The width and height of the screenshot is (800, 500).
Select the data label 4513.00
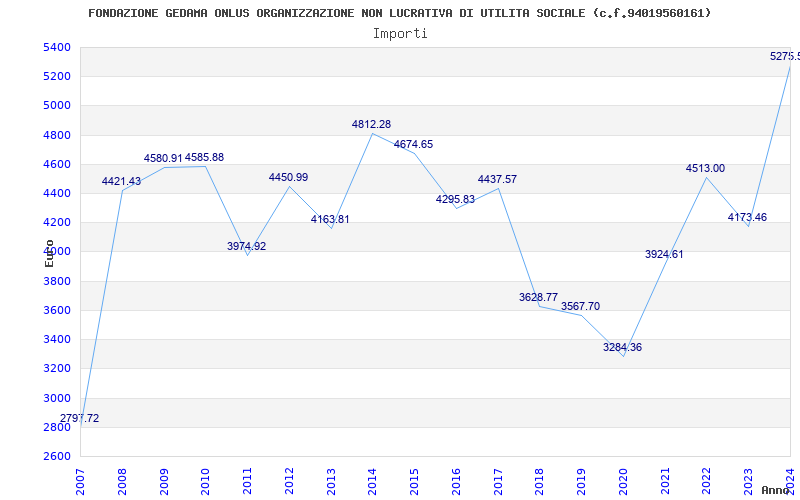click(x=705, y=168)
